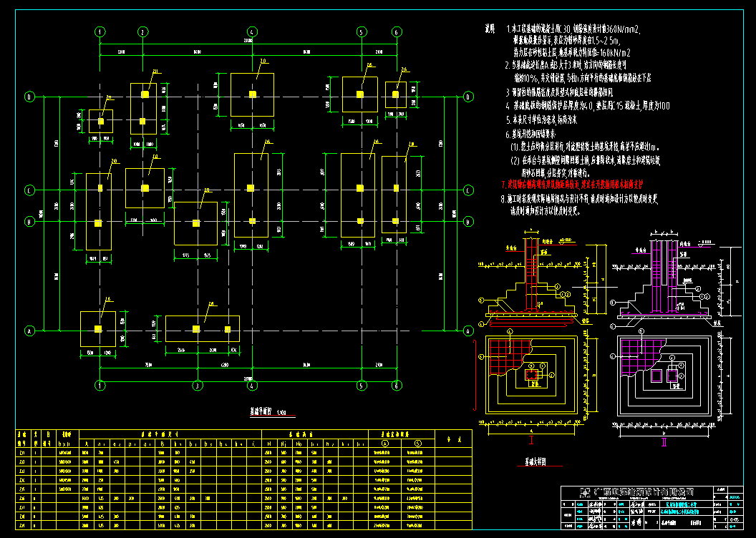Select drawing number G-05 in title block
The image size is (756, 538).
click(x=734, y=519)
